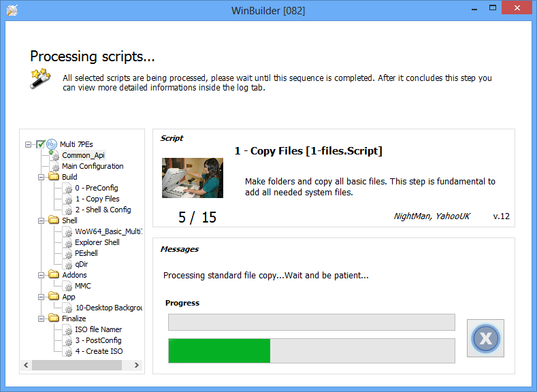Click the MMC script icon
Screen dimensions: 537x392
click(67, 287)
